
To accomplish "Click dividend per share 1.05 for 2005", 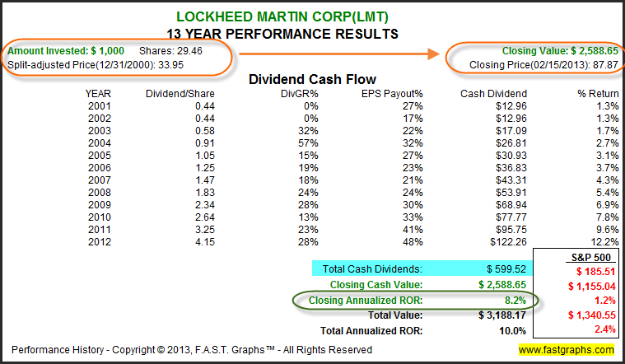I will 205,156.
